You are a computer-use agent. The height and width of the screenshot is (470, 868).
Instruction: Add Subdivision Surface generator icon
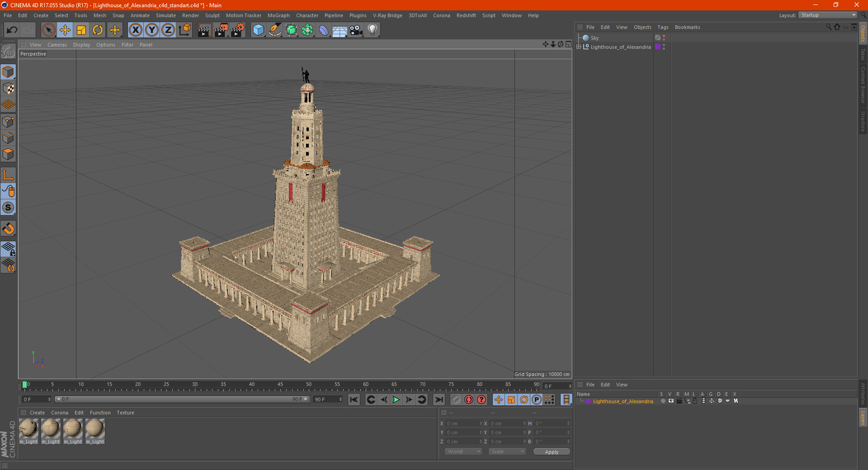click(291, 30)
